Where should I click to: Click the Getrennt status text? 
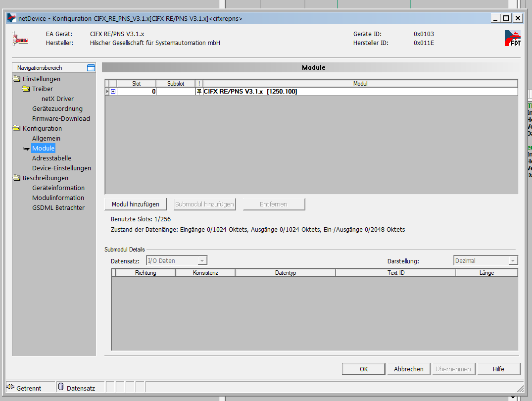(29, 388)
